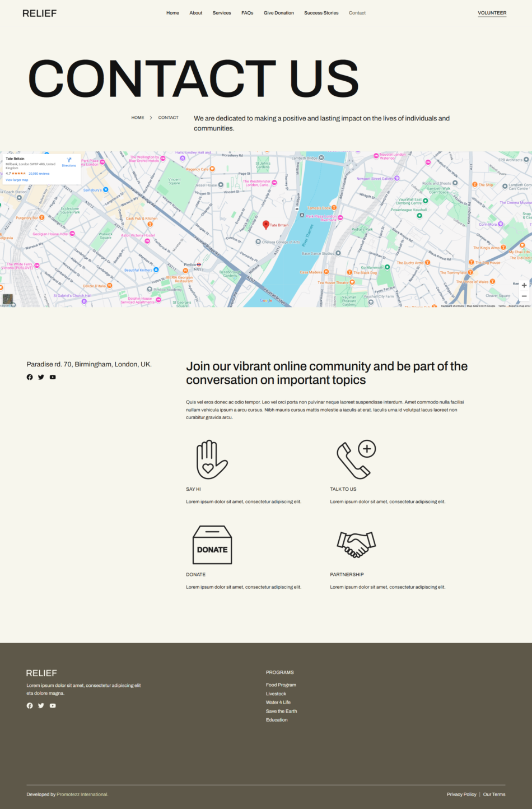
Task: Toggle satellite view thumbnail on the map
Action: [x=8, y=299]
